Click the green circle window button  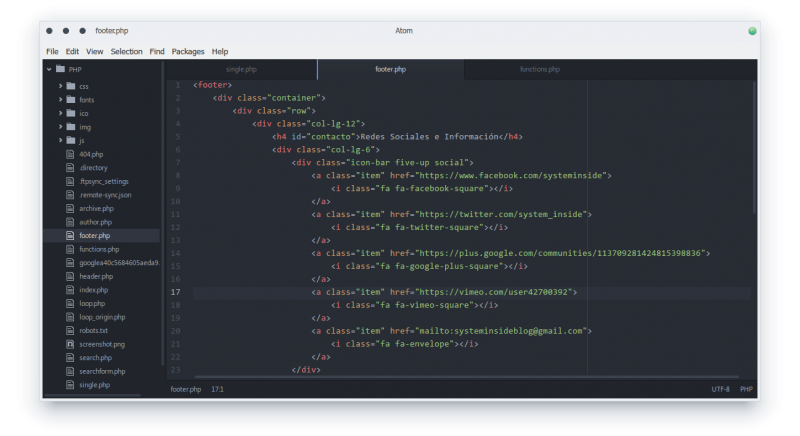click(752, 31)
